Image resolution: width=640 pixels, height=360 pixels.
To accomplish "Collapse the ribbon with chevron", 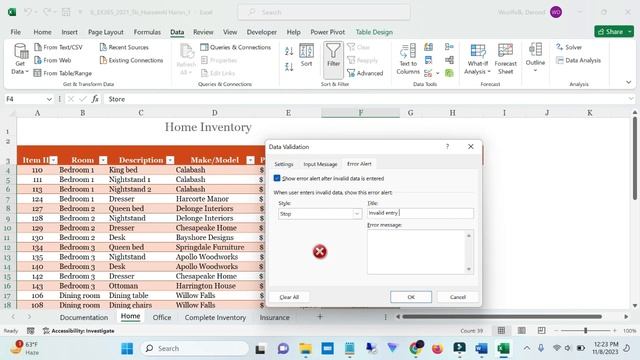I will (629, 82).
